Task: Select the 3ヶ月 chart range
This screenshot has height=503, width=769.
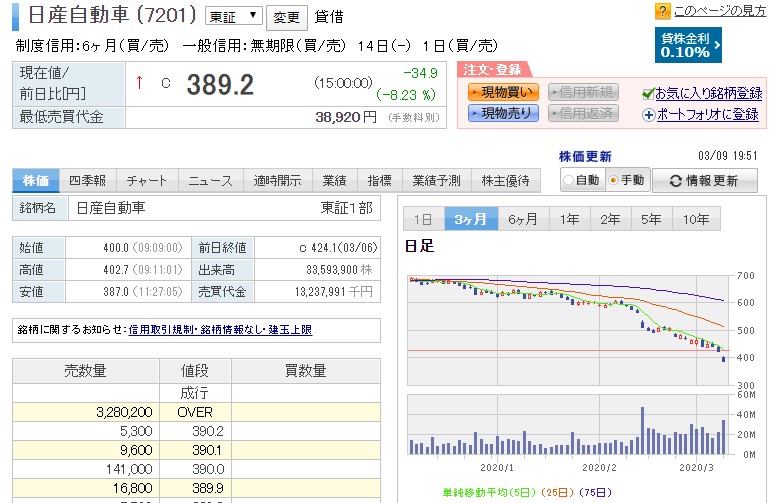Action: (x=471, y=219)
